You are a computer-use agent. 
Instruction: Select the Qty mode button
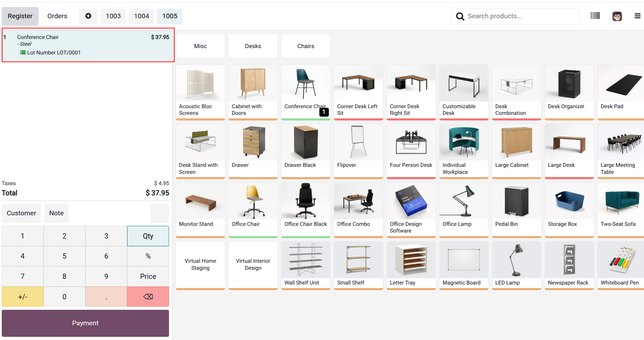pyautogui.click(x=148, y=236)
